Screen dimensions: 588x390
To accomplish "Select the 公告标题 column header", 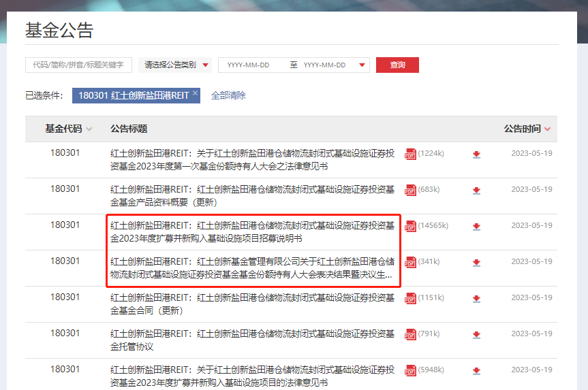I will 129,129.
